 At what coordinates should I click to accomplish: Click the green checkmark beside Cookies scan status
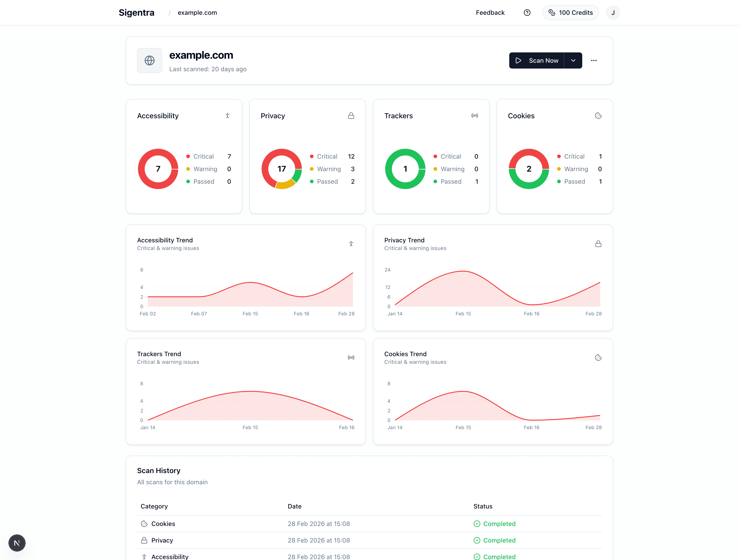pyautogui.click(x=477, y=523)
